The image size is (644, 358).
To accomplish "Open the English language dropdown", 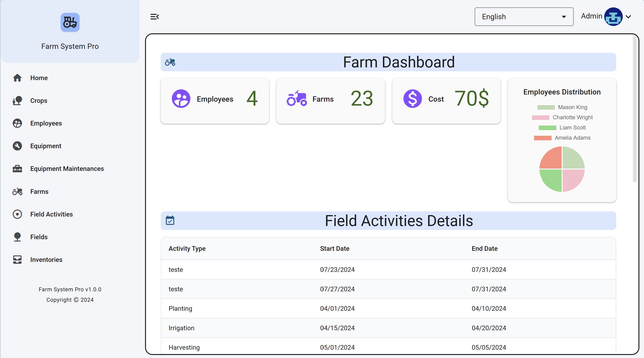I will 524,17.
